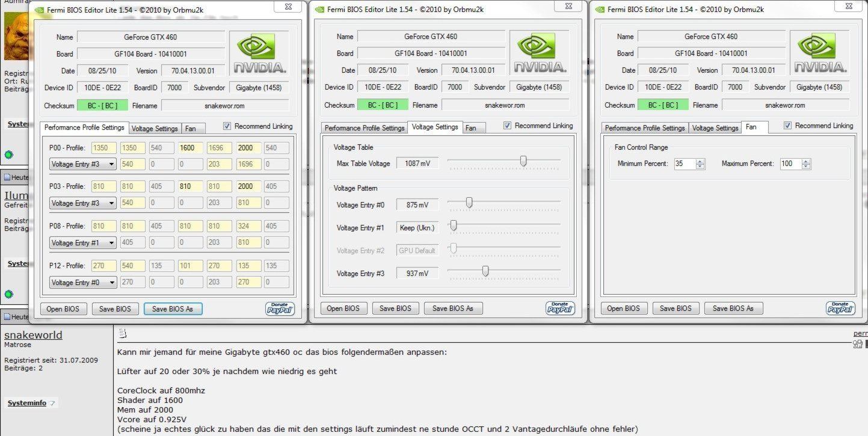Click Max Table Voltage value 1087 mV
868x436 pixels.
click(x=417, y=164)
